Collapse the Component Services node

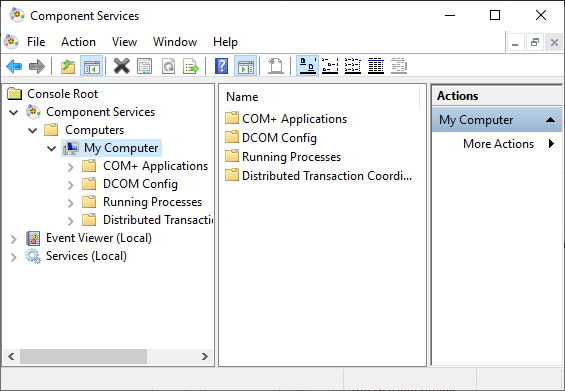(14, 112)
